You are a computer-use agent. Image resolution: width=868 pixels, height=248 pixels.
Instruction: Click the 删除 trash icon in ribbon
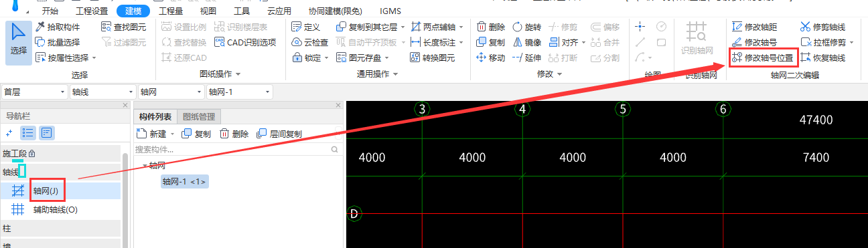click(x=490, y=27)
